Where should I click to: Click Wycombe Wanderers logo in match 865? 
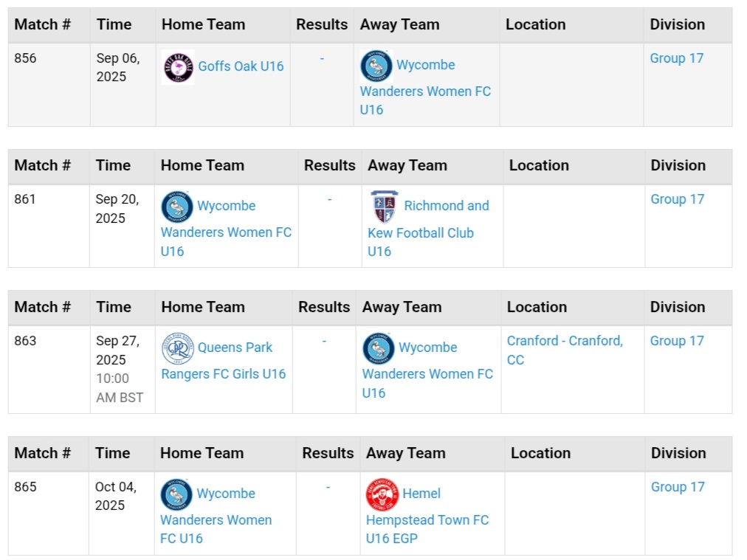pos(176,494)
